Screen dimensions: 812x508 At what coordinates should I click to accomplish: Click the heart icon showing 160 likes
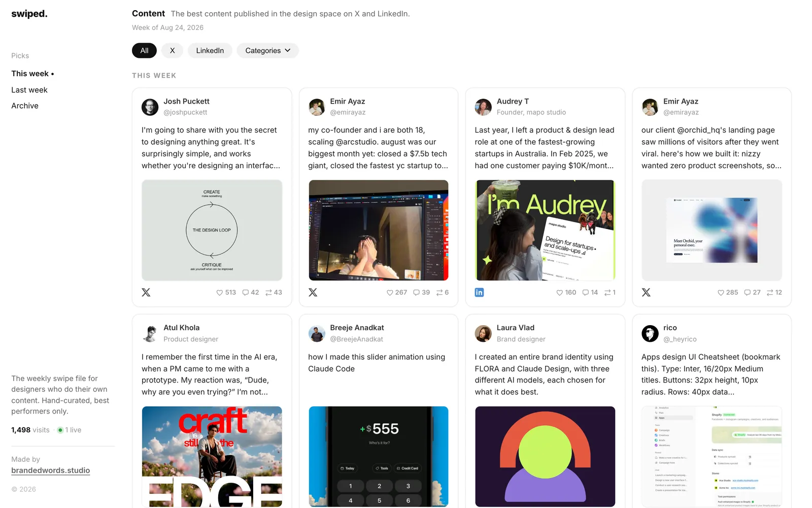point(559,293)
